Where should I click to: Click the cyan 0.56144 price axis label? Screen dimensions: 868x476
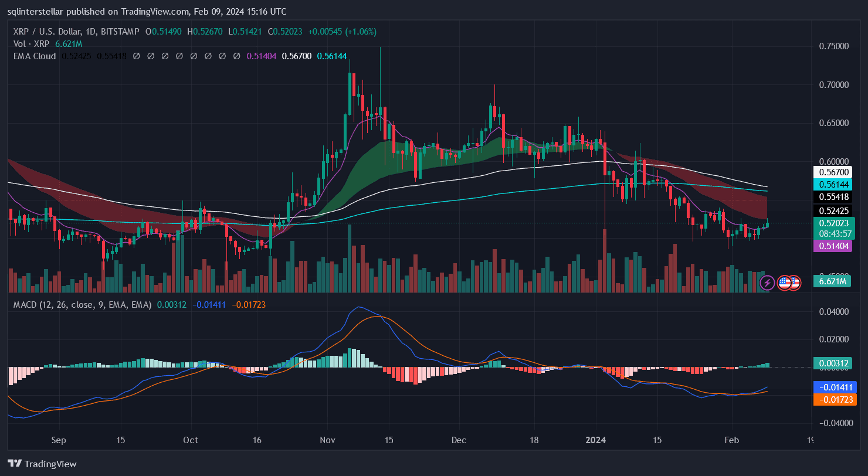point(833,184)
